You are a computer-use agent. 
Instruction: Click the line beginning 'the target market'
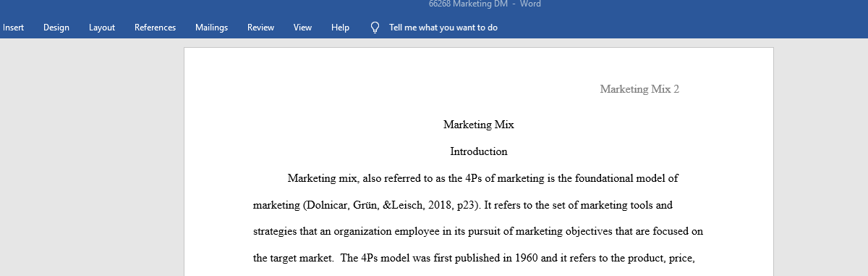(474, 259)
